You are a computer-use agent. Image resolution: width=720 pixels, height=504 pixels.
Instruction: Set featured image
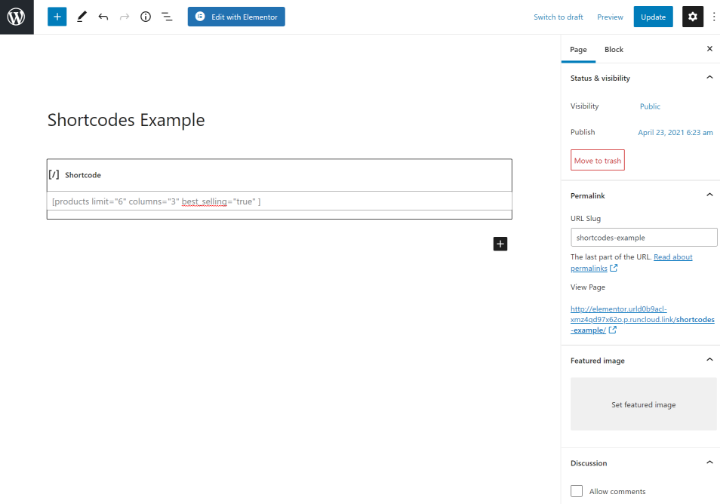click(643, 404)
